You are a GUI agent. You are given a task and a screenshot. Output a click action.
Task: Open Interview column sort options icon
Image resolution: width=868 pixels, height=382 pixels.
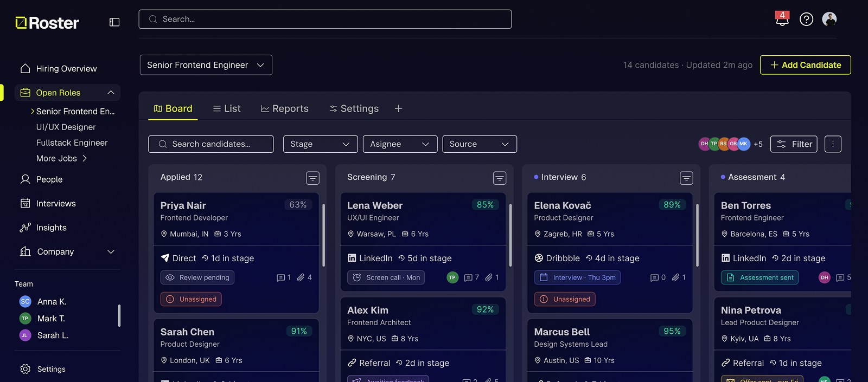(686, 178)
